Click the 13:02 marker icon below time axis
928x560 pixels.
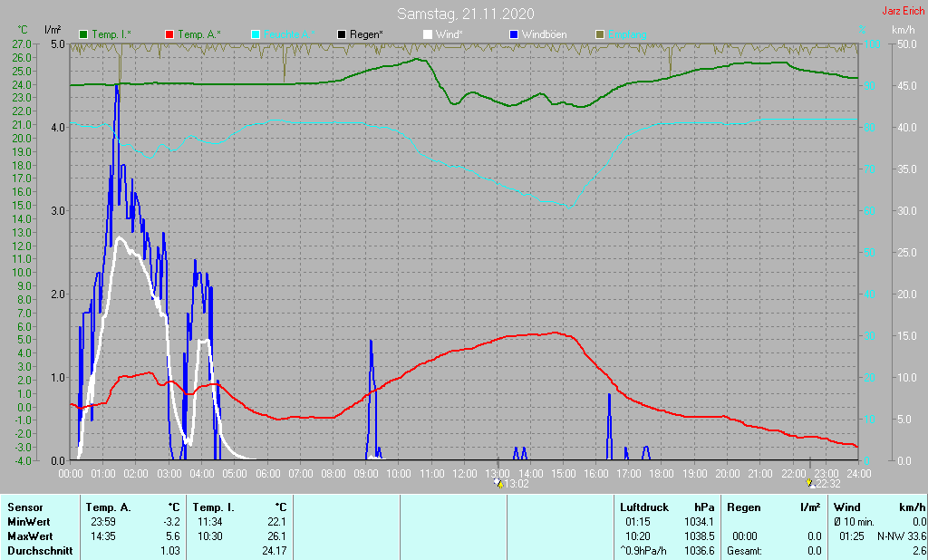(x=498, y=484)
